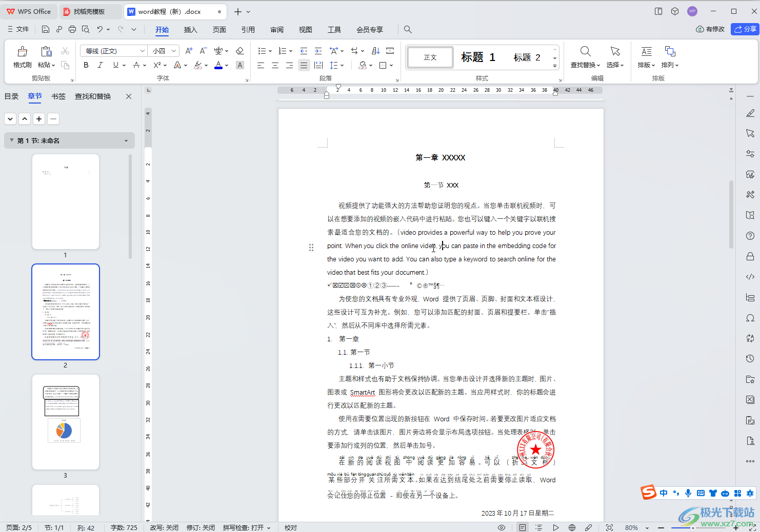The width and height of the screenshot is (760, 532).
Task: Apply the text highlight color
Action: click(198, 65)
